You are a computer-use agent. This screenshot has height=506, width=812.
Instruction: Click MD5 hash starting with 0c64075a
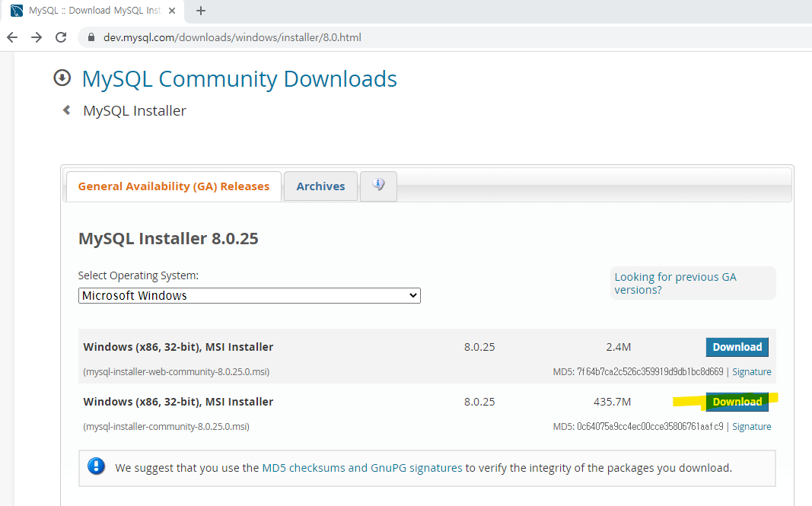coord(650,427)
